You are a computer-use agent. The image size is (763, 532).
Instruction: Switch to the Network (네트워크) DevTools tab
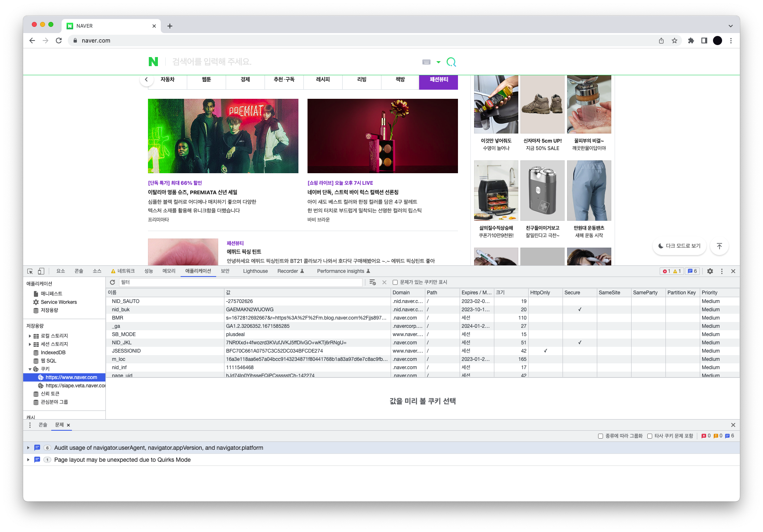coord(123,271)
